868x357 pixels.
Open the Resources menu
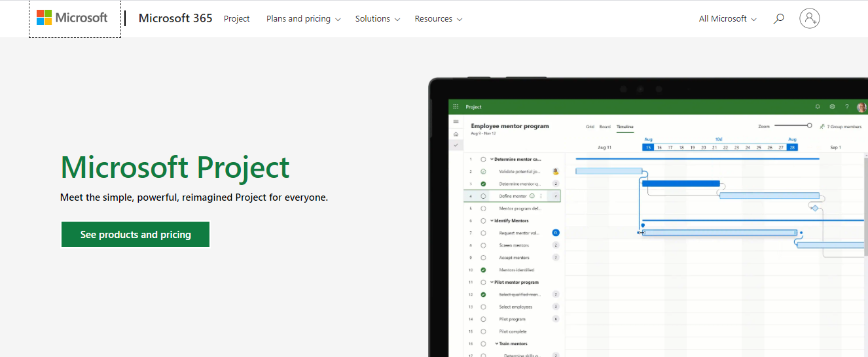tap(438, 19)
